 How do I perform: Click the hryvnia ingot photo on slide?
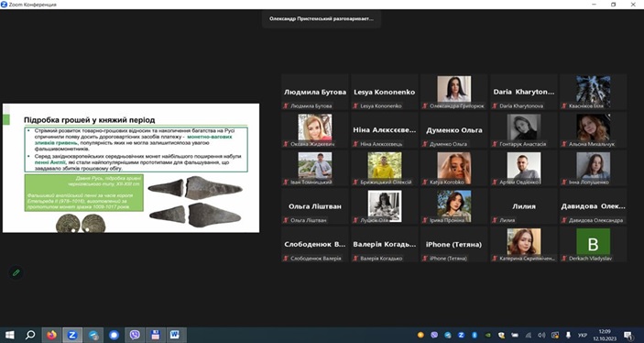[195, 202]
